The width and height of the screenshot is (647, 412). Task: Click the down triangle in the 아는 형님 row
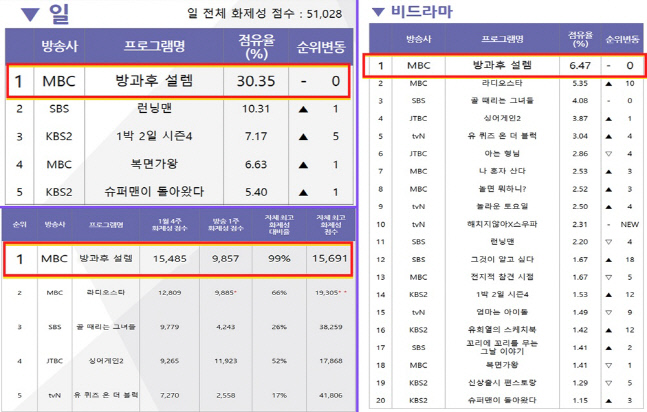pyautogui.click(x=609, y=154)
